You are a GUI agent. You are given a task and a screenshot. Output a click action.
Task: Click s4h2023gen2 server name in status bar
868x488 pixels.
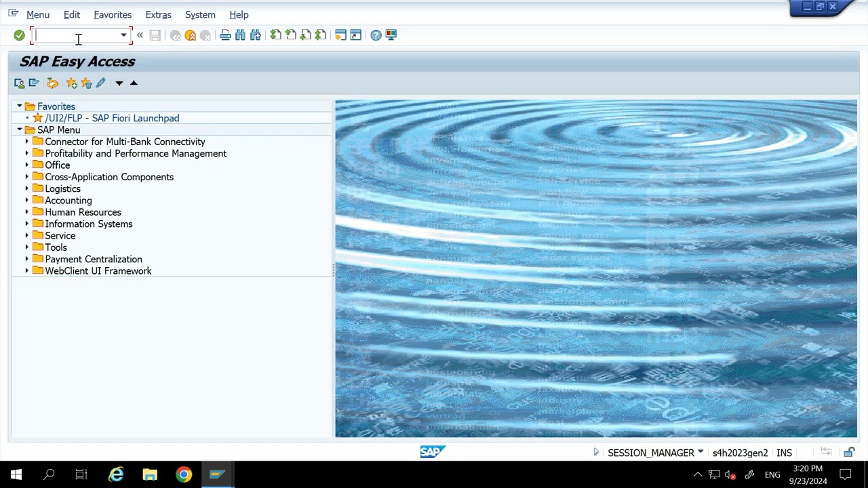point(740,453)
